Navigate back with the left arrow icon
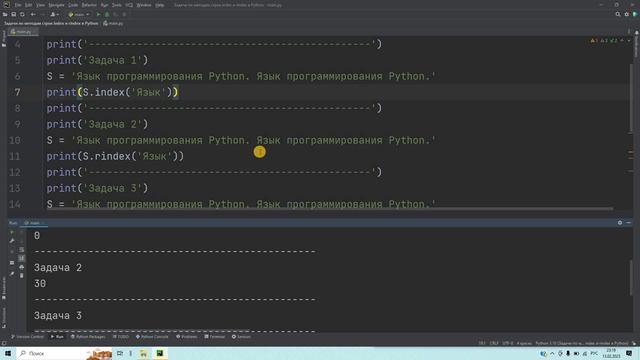The width and height of the screenshot is (640, 360). [x=33, y=14]
